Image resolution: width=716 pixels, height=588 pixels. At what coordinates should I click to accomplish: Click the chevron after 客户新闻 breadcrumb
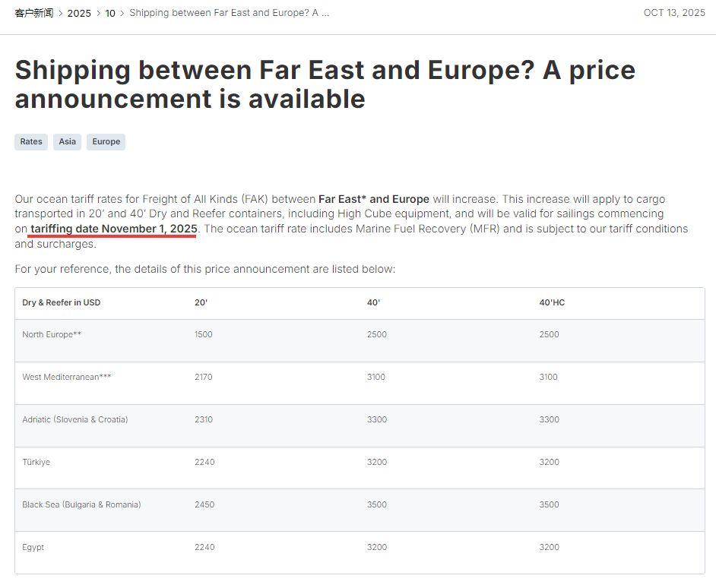pos(60,13)
